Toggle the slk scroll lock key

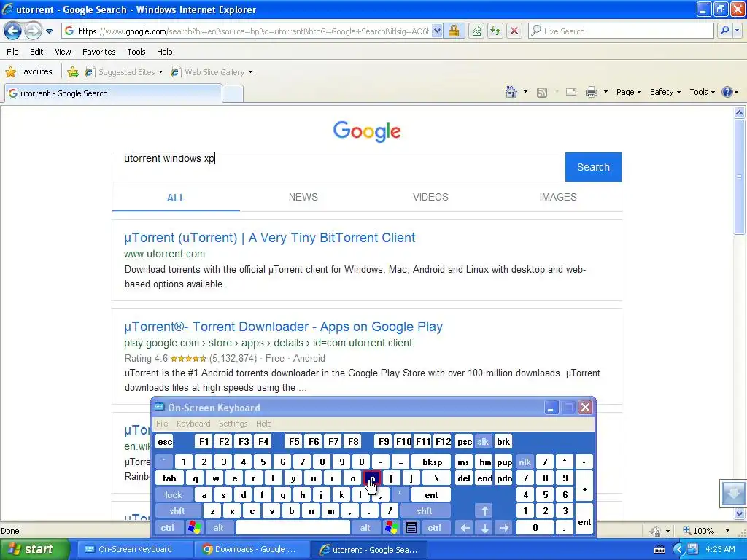coord(483,442)
